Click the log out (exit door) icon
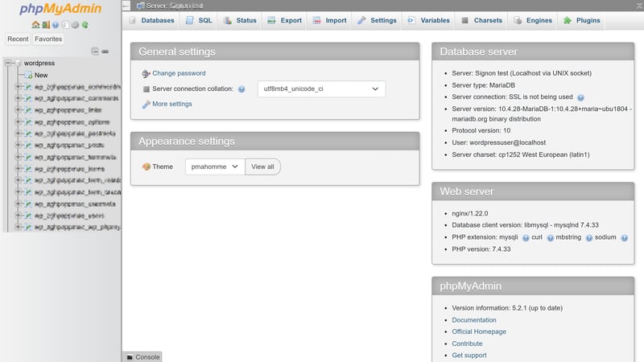 [45, 25]
